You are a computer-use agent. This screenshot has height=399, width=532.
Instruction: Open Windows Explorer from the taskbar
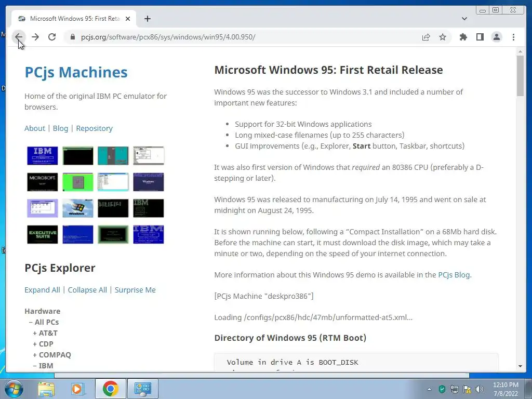click(x=46, y=389)
